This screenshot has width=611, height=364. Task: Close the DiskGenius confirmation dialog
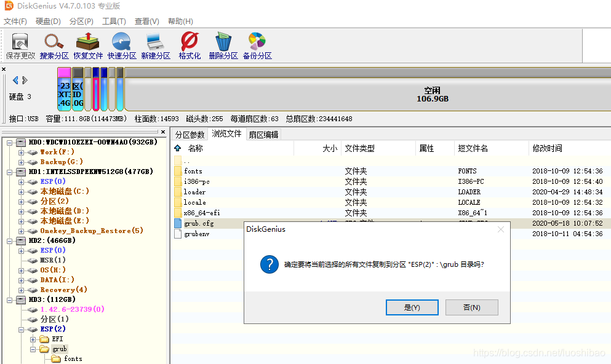501,230
